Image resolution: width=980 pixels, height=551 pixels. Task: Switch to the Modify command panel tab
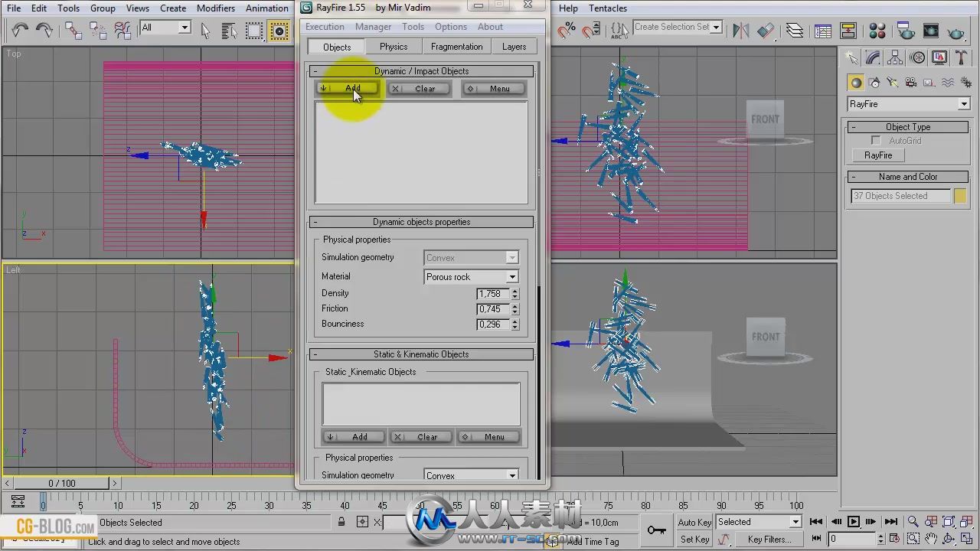874,58
